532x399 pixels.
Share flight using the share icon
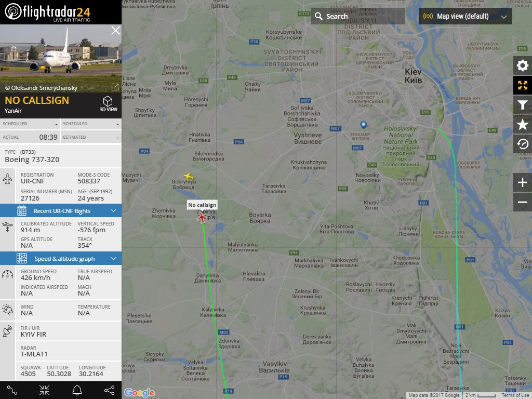point(109,390)
